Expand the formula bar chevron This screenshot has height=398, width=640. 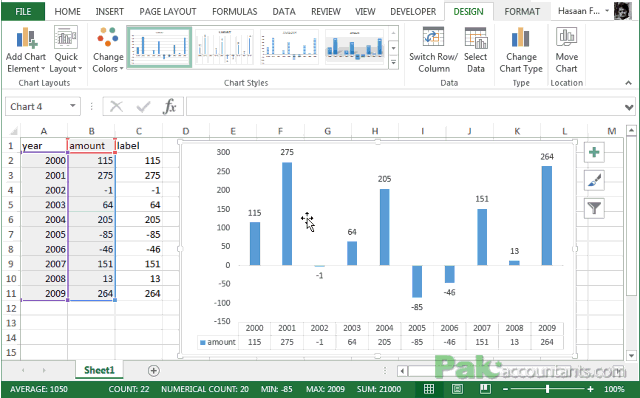coord(629,107)
